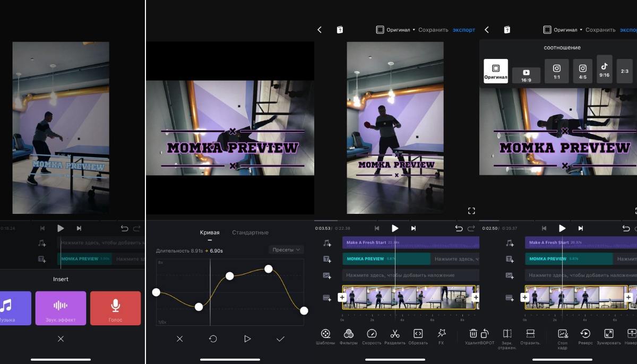This screenshot has height=364, width=637.
Task: Expand the Пресеты presets dropdown
Action: pos(286,249)
